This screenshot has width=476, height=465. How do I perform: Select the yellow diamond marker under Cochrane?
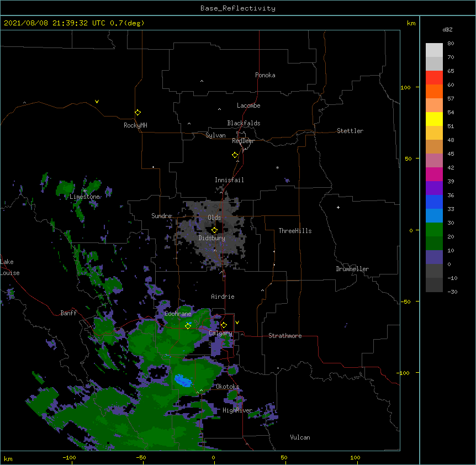pyautogui.click(x=188, y=326)
